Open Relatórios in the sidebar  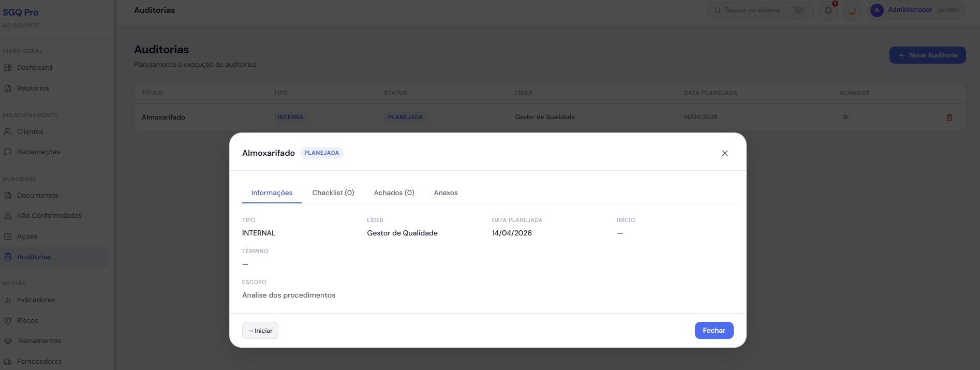coord(33,88)
